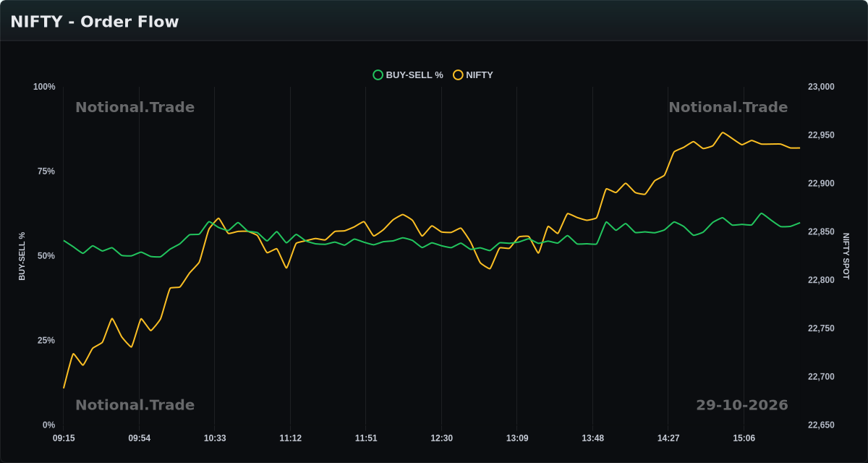The height and width of the screenshot is (463, 868).
Task: Pick the 11:12 time axis label
Action: click(x=291, y=438)
